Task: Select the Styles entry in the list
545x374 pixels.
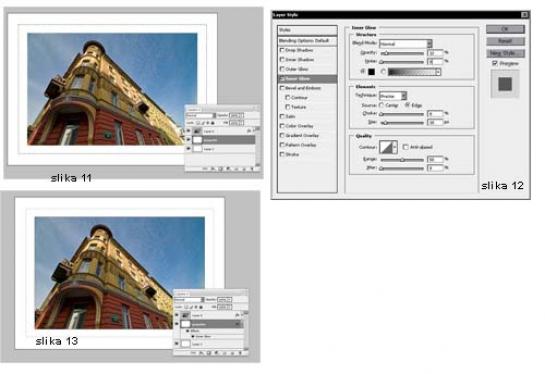Action: click(307, 30)
